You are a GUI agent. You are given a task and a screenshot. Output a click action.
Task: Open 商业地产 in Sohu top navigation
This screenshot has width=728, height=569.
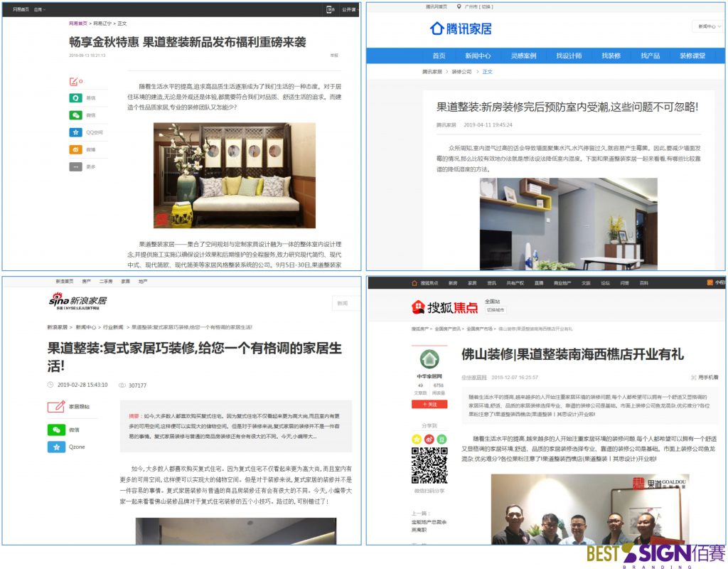(562, 283)
